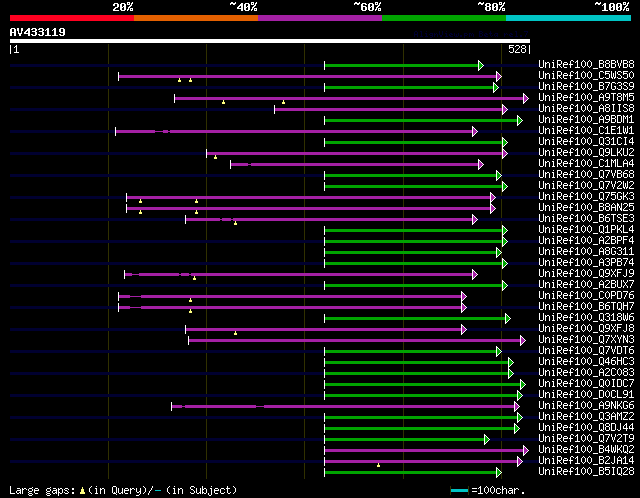Click the red 20% identity legend segment
The image size is (640, 498).
pyautogui.click(x=72, y=18)
